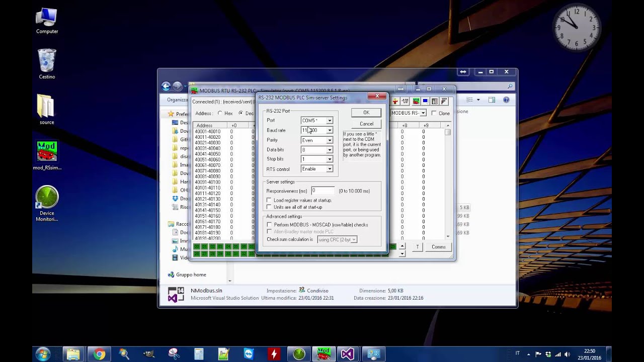This screenshot has height=362, width=644.
Task: Open Explorer view options dropdown arrow
Action: click(x=478, y=100)
